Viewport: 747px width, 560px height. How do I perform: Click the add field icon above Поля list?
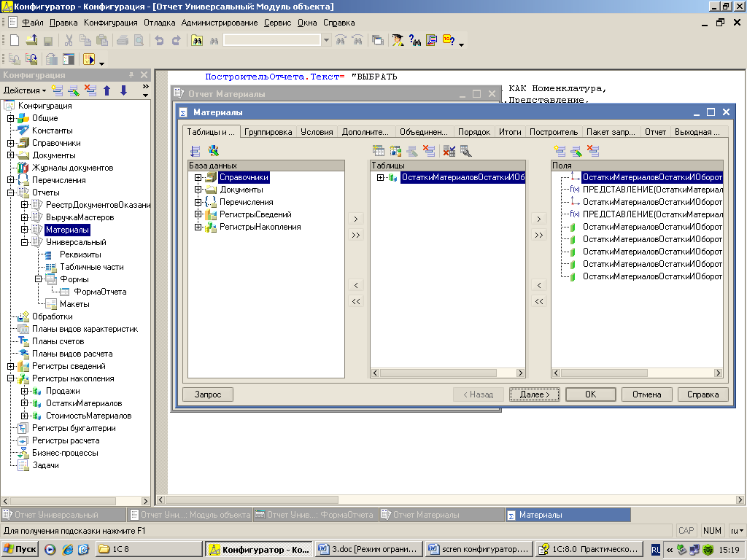coord(560,151)
